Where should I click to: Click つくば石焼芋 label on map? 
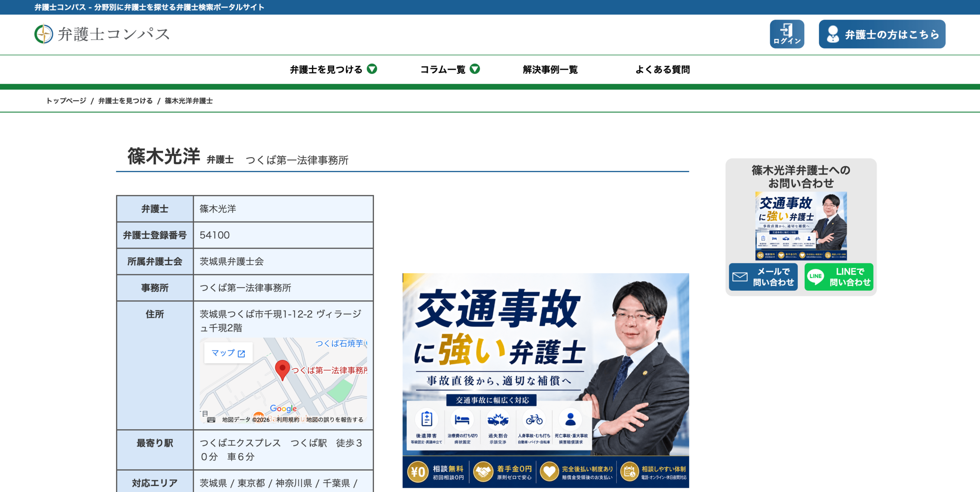click(x=339, y=343)
